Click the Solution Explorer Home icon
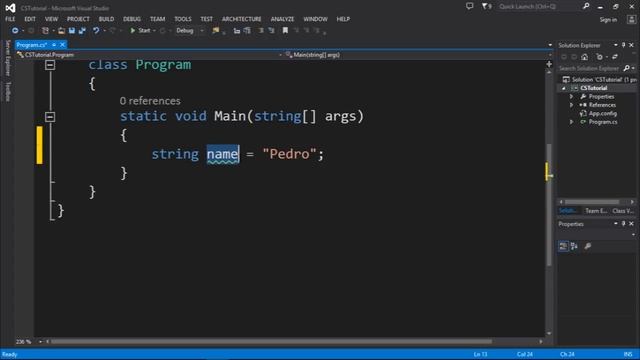Image resolution: width=640 pixels, height=360 pixels. click(x=584, y=57)
